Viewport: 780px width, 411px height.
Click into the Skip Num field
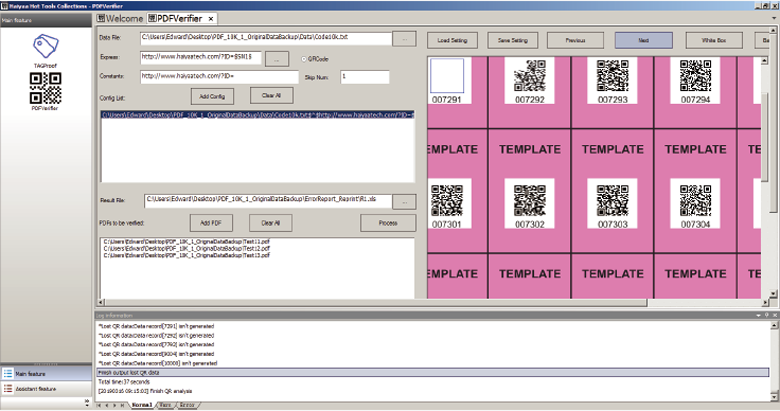(365, 77)
